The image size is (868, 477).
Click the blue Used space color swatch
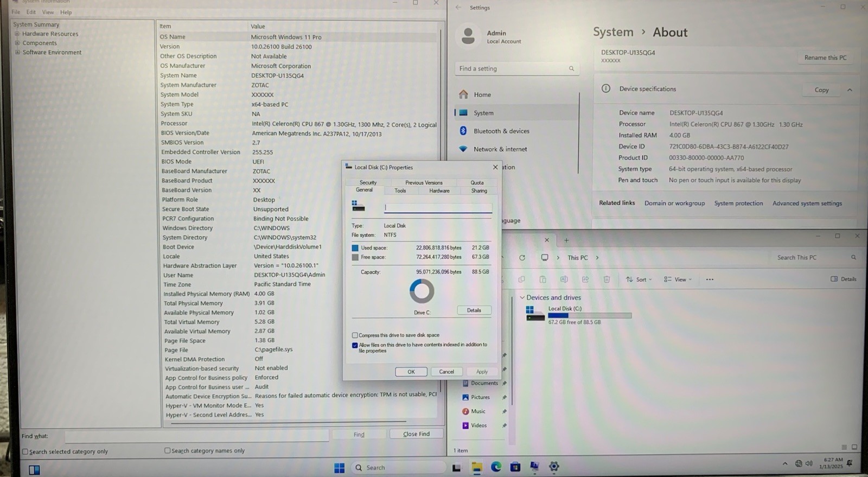tap(355, 248)
